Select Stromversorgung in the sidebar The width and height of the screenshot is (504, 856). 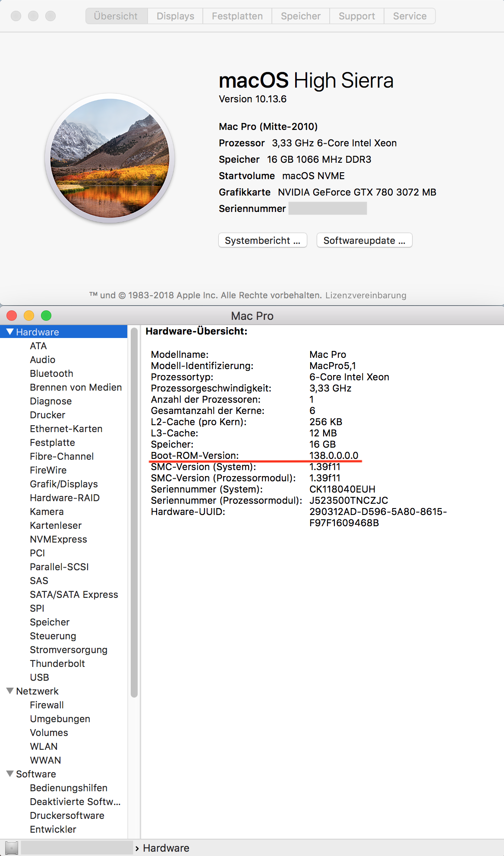pyautogui.click(x=69, y=650)
